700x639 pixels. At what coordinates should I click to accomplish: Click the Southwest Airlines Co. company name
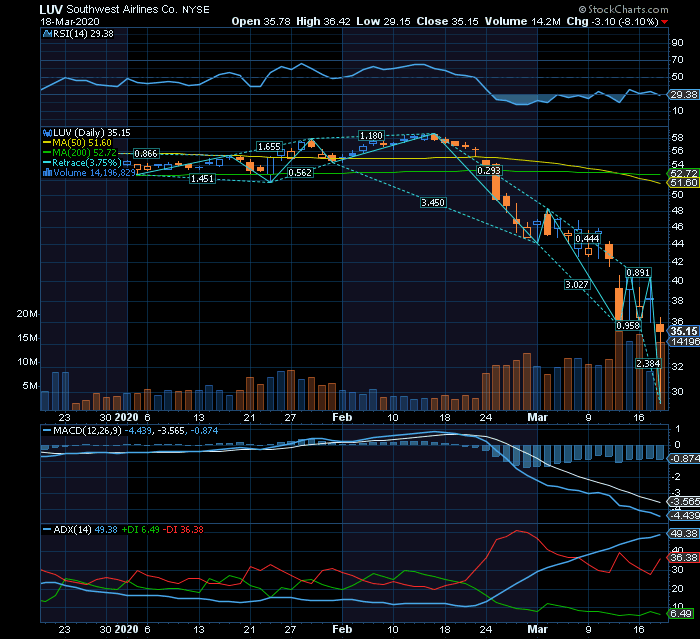point(122,9)
